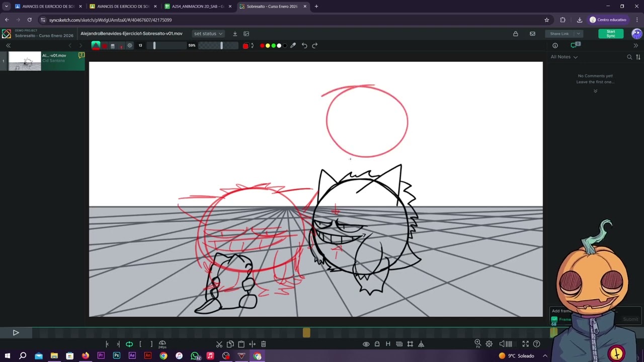Open viewer settings gear

[489, 344]
